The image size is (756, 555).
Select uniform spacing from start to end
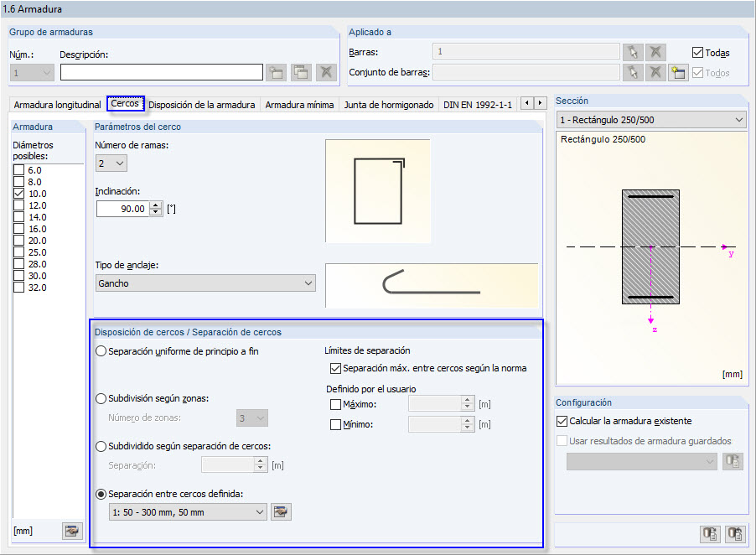point(101,351)
